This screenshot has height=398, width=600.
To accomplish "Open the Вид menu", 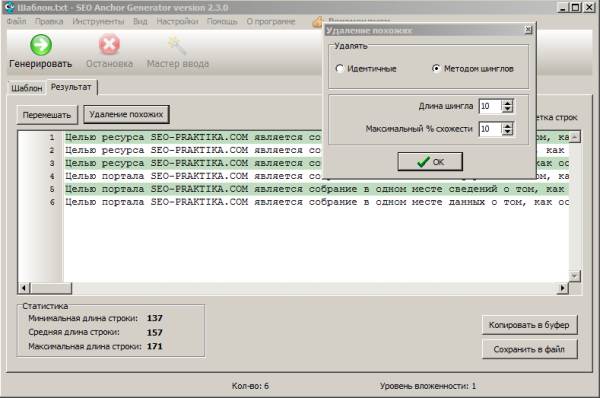I will pos(140,21).
